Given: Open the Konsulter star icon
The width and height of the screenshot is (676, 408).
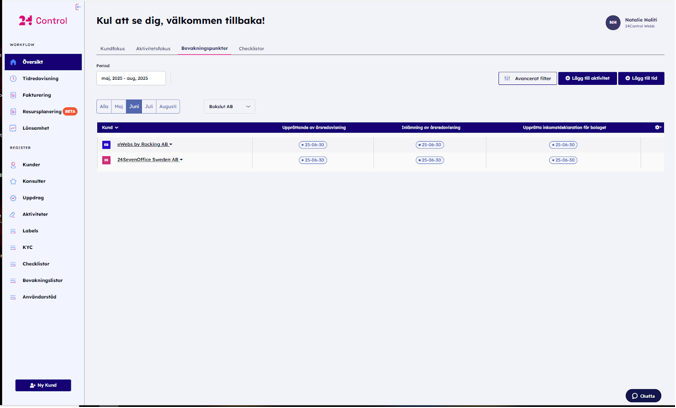Looking at the screenshot, I should tap(13, 181).
